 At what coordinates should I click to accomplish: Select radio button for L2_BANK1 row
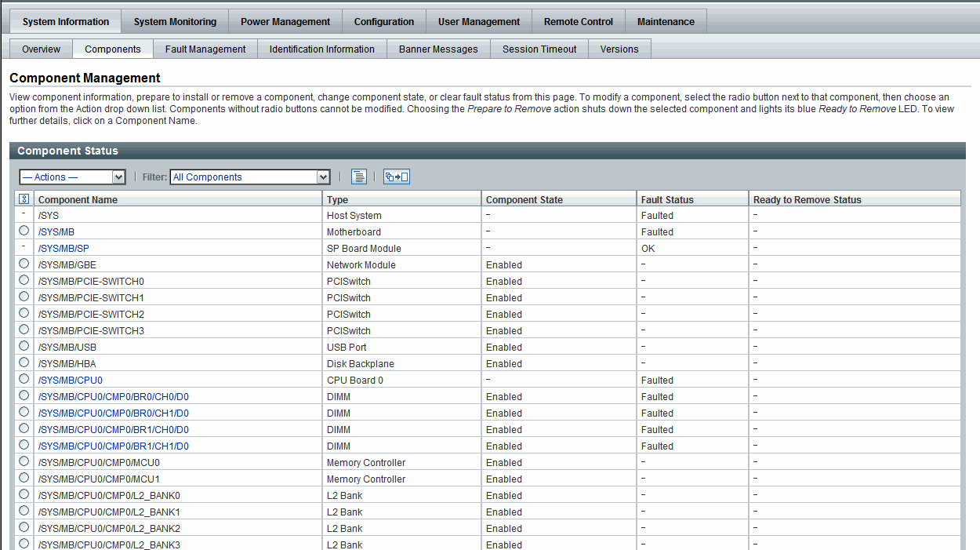click(24, 511)
